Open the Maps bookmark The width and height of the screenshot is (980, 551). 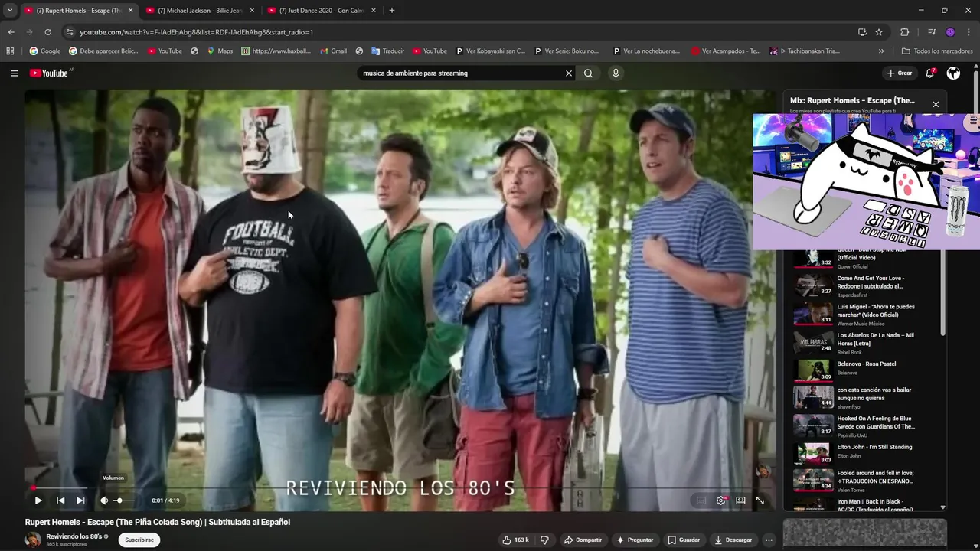pyautogui.click(x=220, y=51)
